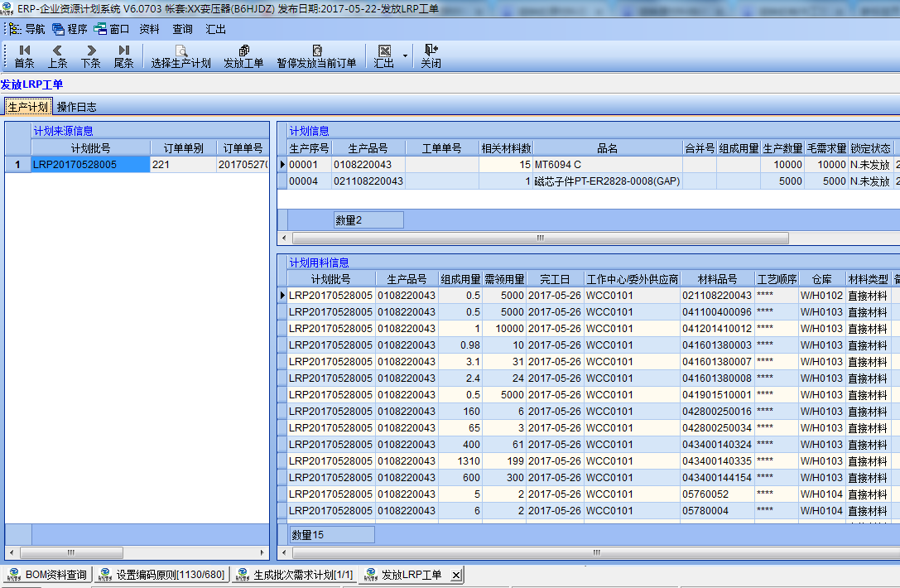The image size is (900, 588).
Task: Click the 数量2 summary field
Action: tap(368, 220)
